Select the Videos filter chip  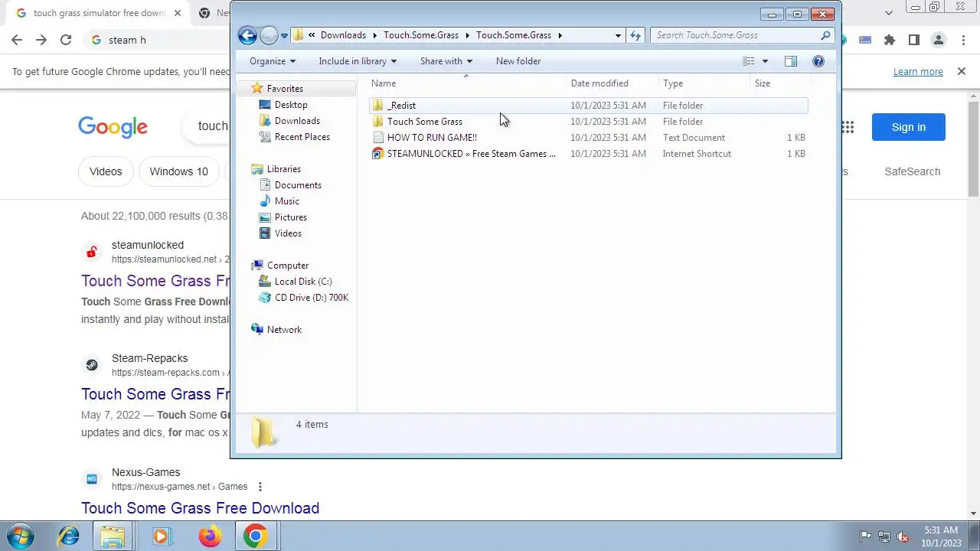(x=106, y=171)
